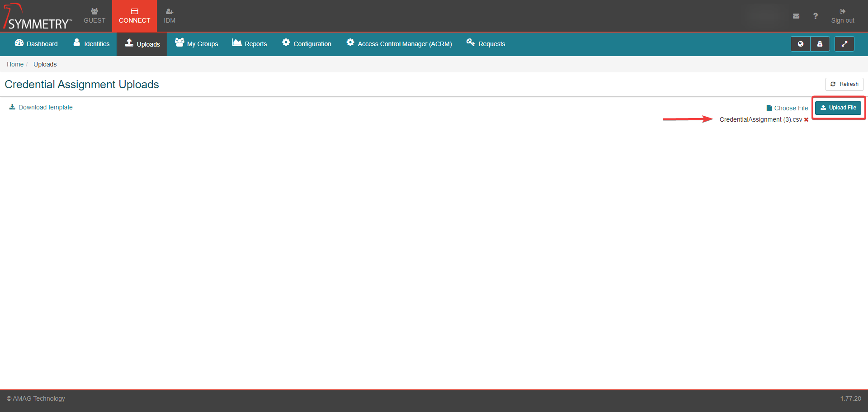Go to Home breadcrumb link
The width and height of the screenshot is (868, 412).
(15, 64)
